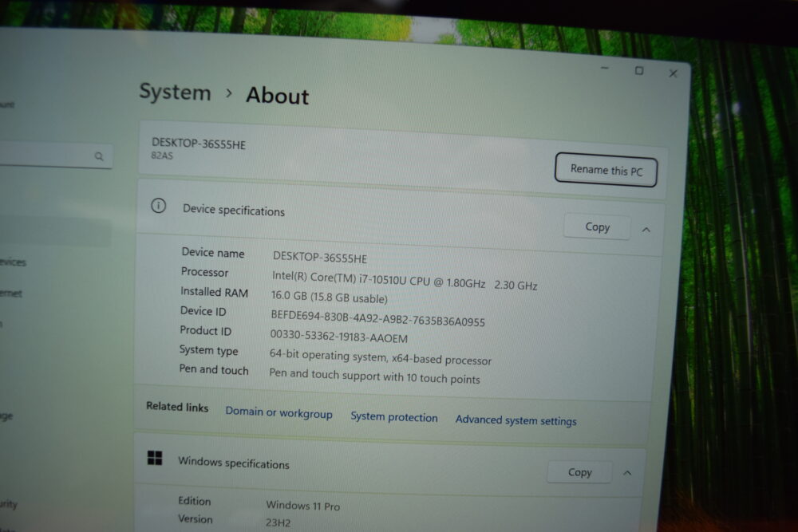Collapse the Device specifications section

pos(646,230)
